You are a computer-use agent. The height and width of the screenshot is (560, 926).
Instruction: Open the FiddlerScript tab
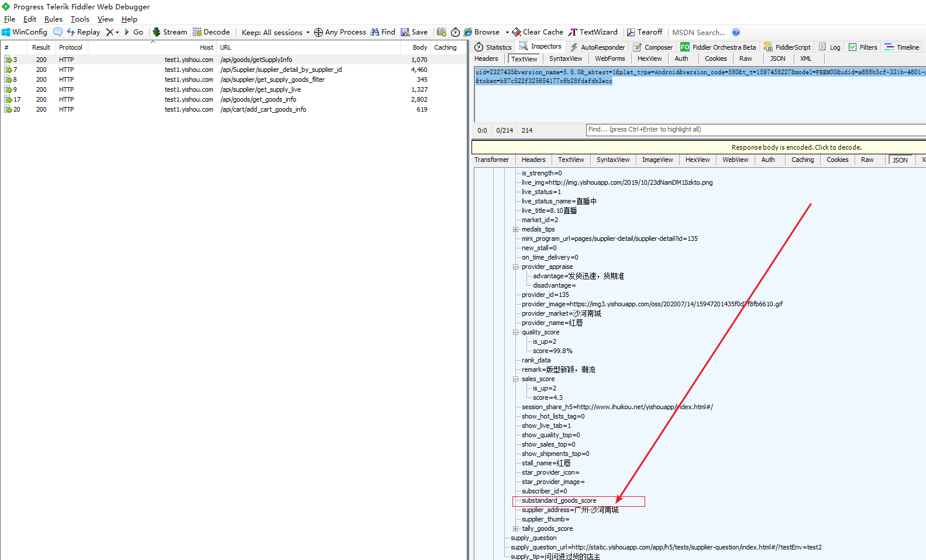(787, 47)
